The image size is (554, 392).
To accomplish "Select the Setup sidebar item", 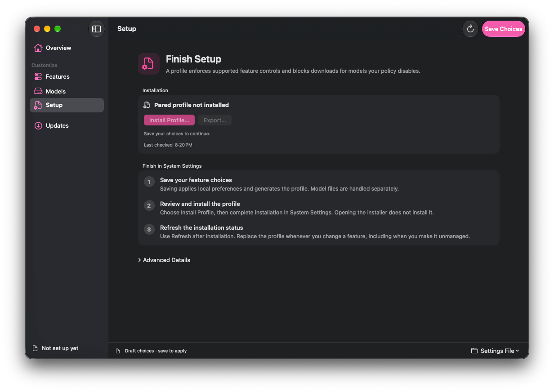I will (x=67, y=105).
